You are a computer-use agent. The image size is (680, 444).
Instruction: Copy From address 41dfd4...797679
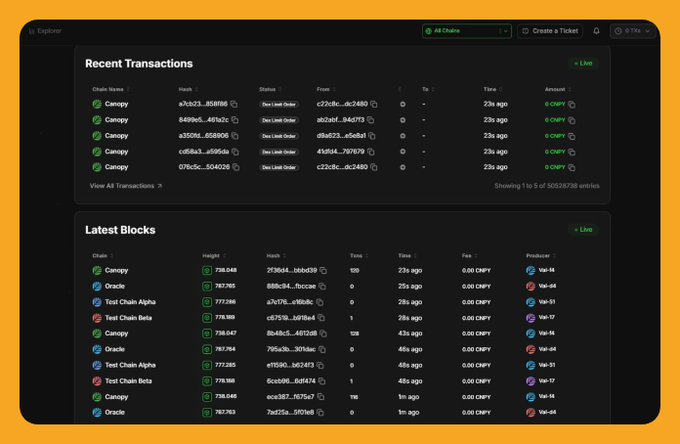370,152
